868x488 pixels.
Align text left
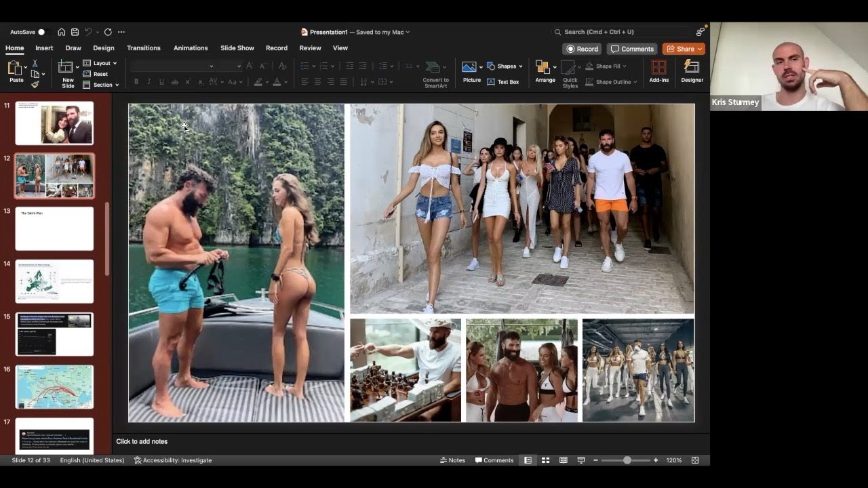(304, 82)
